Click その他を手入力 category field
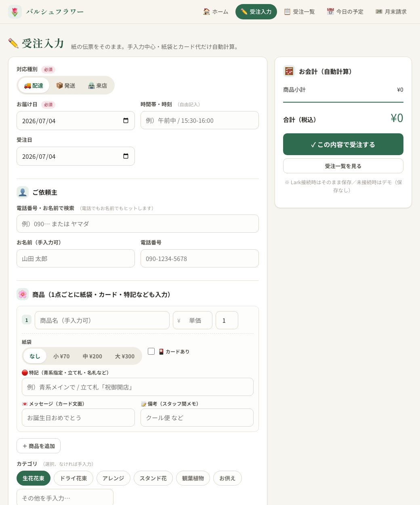This screenshot has width=420, height=505. [x=65, y=498]
